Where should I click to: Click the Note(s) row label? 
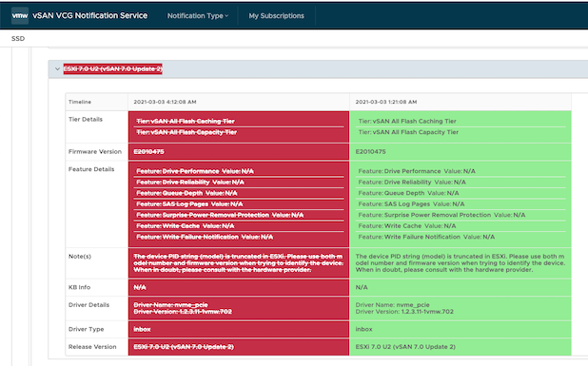tap(80, 257)
